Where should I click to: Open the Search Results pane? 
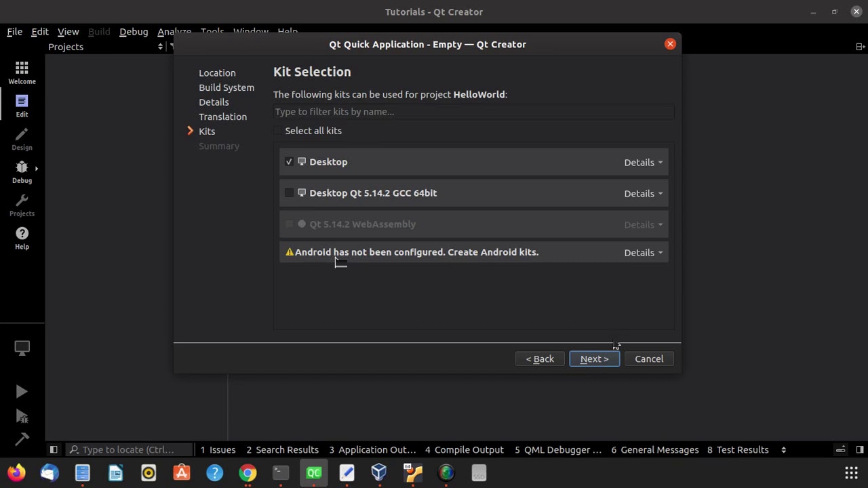pos(282,449)
